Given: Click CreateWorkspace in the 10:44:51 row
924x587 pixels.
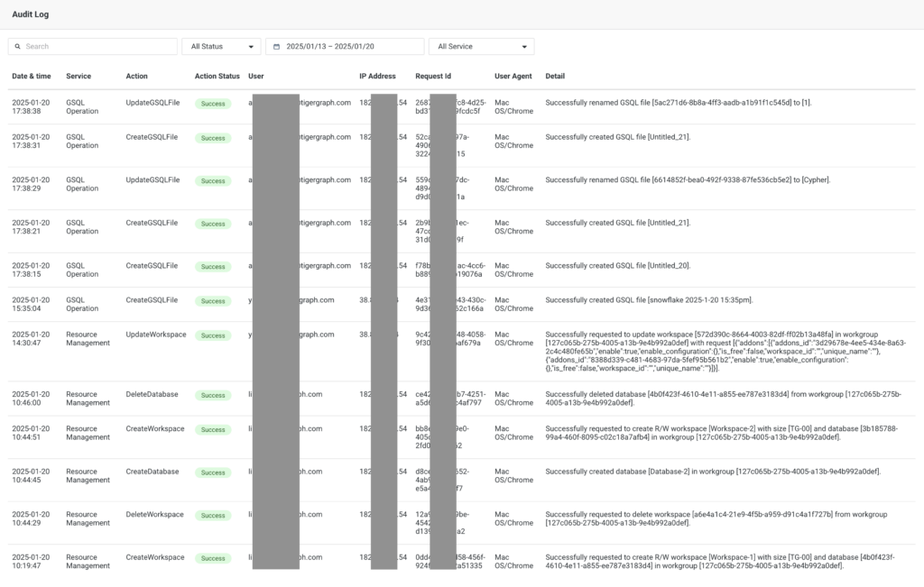Looking at the screenshot, I should [155, 428].
